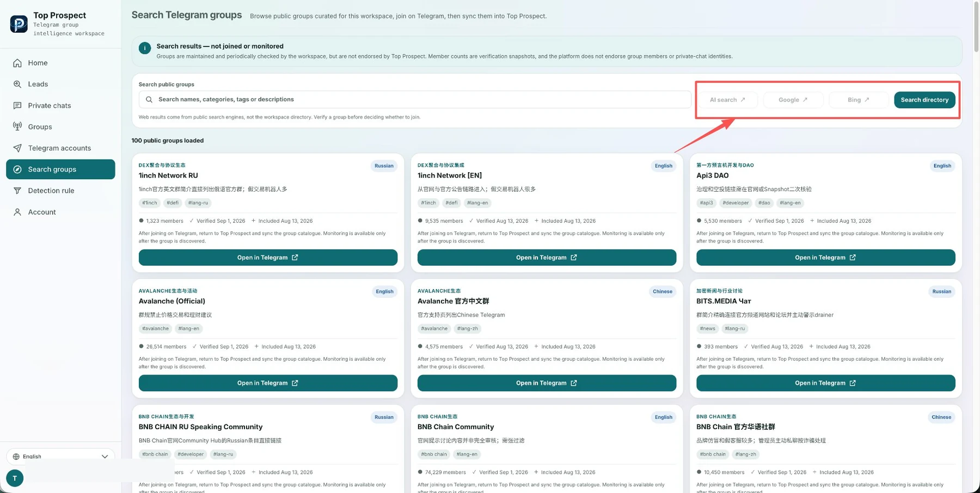Click the Chinese badge on BNB Chain 官方华语社群
The width and height of the screenshot is (980, 493).
pos(941,417)
